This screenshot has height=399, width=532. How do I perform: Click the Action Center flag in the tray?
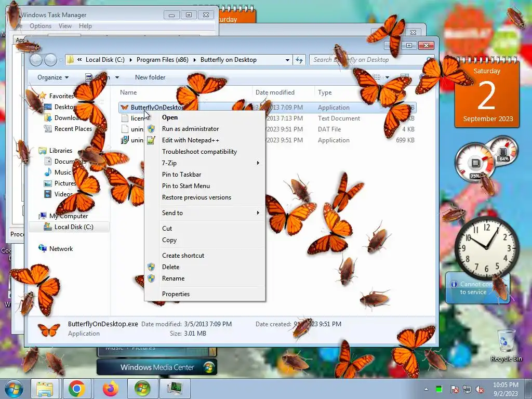click(x=454, y=389)
